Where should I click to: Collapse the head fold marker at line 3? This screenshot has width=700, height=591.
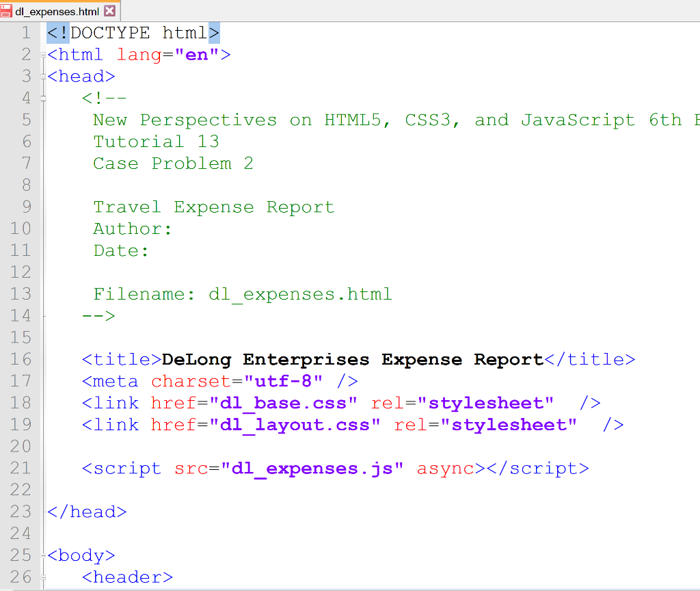(43, 77)
